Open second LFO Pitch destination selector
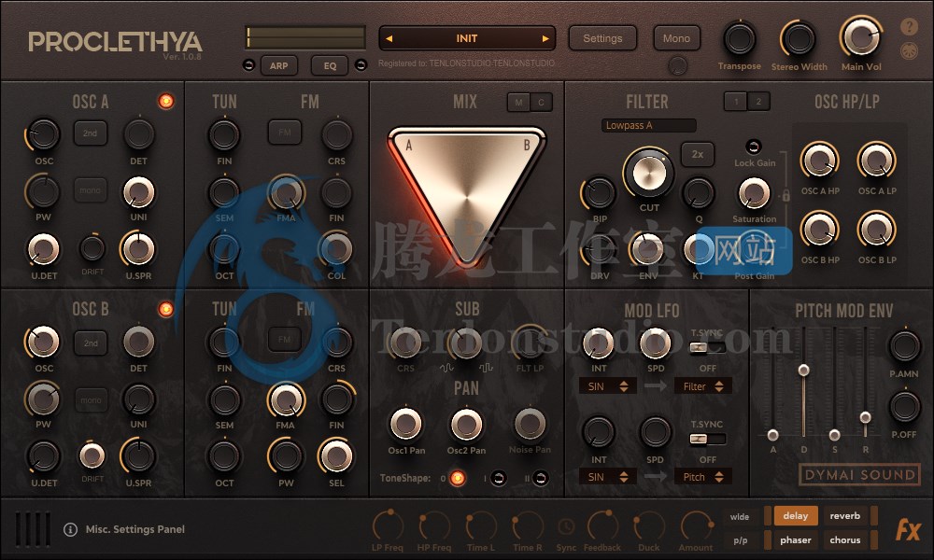 (x=703, y=477)
